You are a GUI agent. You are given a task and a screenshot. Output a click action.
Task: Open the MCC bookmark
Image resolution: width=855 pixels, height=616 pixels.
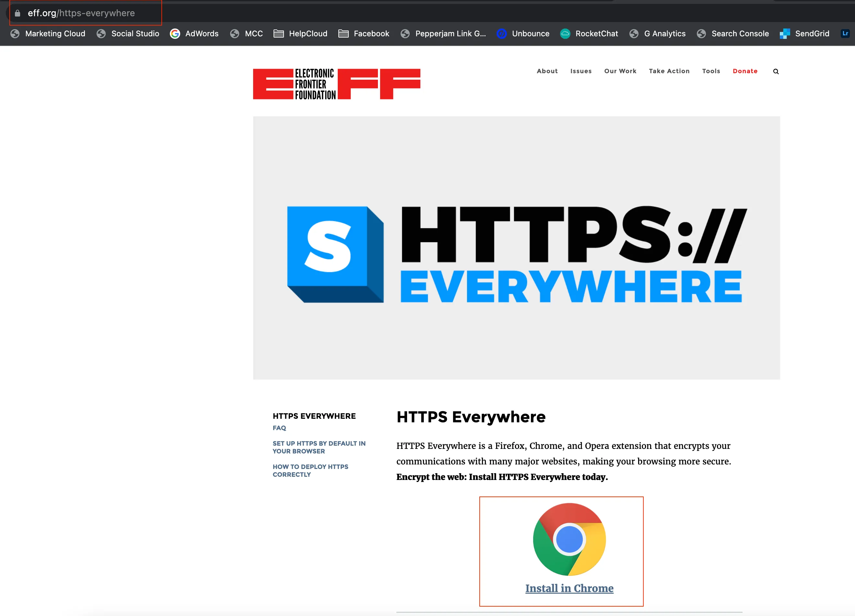[246, 34]
